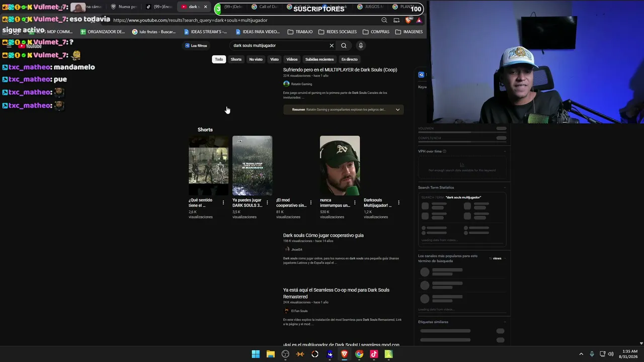Open the ORGANIZADOR DE bookmark

pyautogui.click(x=103, y=32)
